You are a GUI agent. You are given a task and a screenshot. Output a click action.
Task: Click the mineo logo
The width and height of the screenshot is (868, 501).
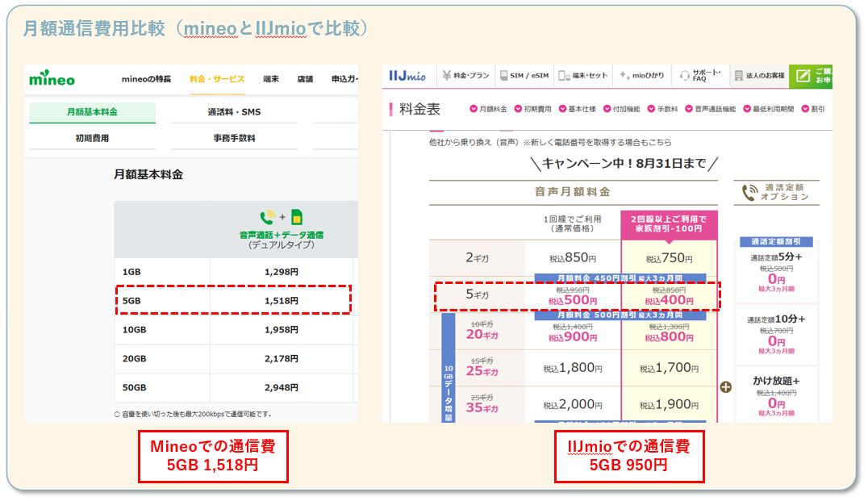pos(52,78)
